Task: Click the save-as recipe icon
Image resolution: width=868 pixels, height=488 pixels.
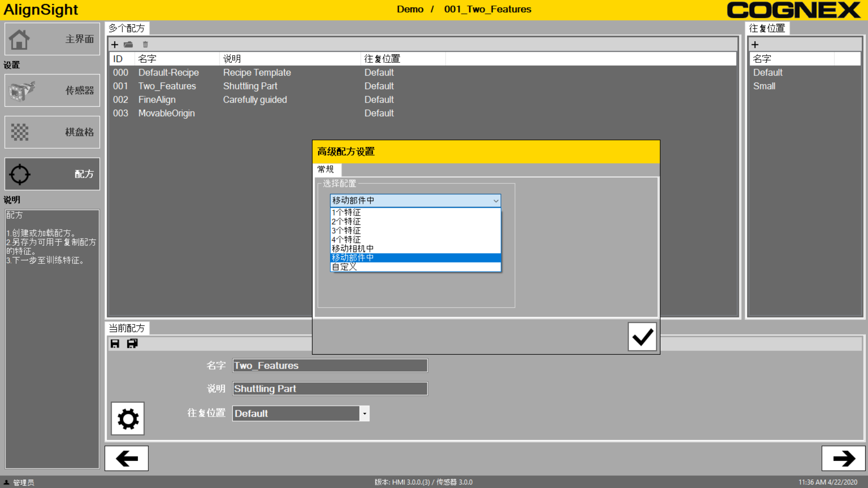Action: [x=132, y=344]
